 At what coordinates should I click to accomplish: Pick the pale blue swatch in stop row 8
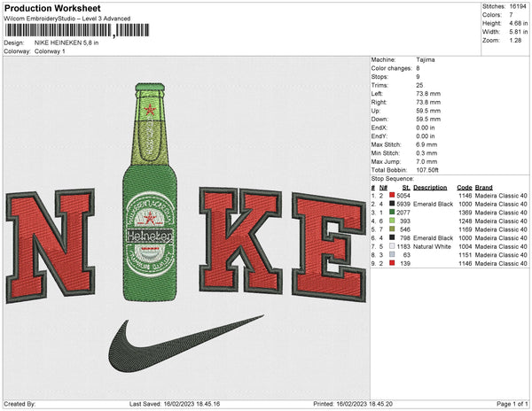[x=392, y=254]
